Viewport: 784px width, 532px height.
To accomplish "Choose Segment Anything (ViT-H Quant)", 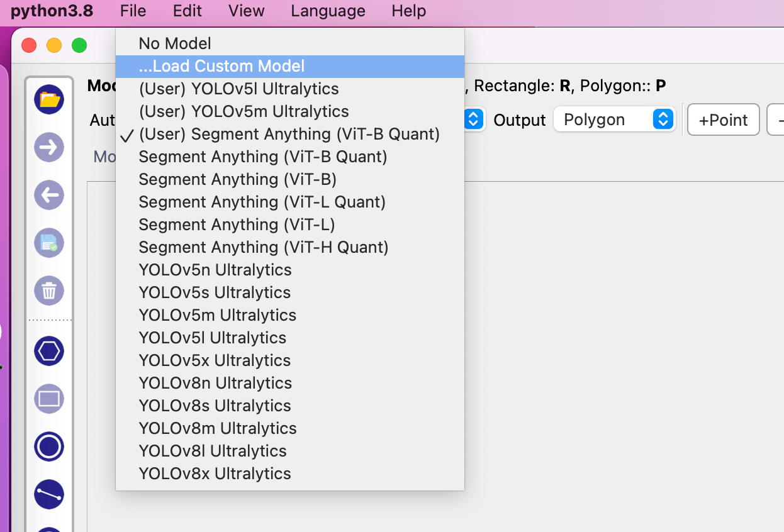I will coord(290,247).
